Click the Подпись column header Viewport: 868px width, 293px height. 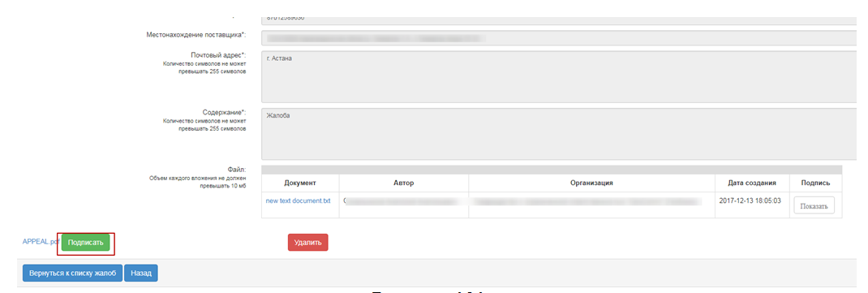(x=815, y=183)
